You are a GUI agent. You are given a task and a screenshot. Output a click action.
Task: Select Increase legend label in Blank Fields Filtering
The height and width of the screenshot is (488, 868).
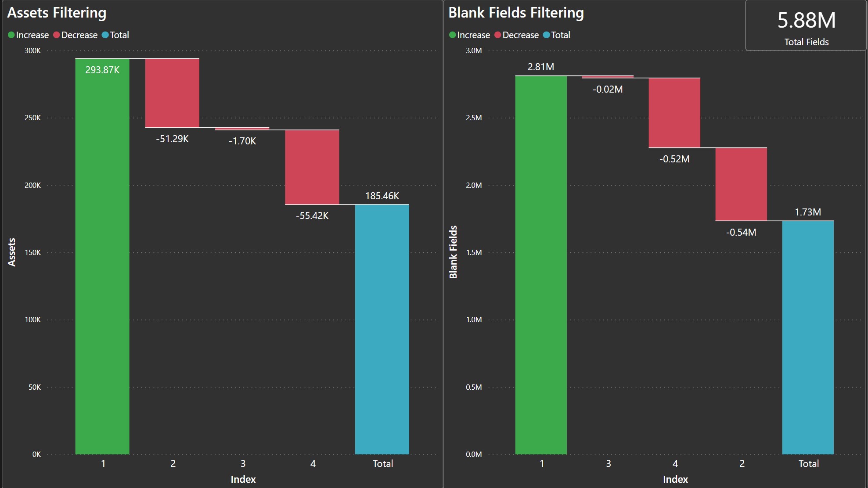(x=473, y=35)
